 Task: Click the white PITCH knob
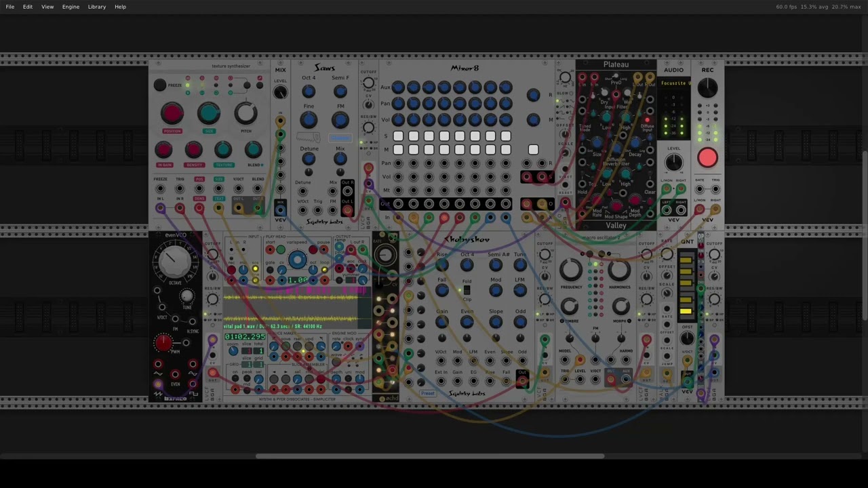click(x=245, y=113)
